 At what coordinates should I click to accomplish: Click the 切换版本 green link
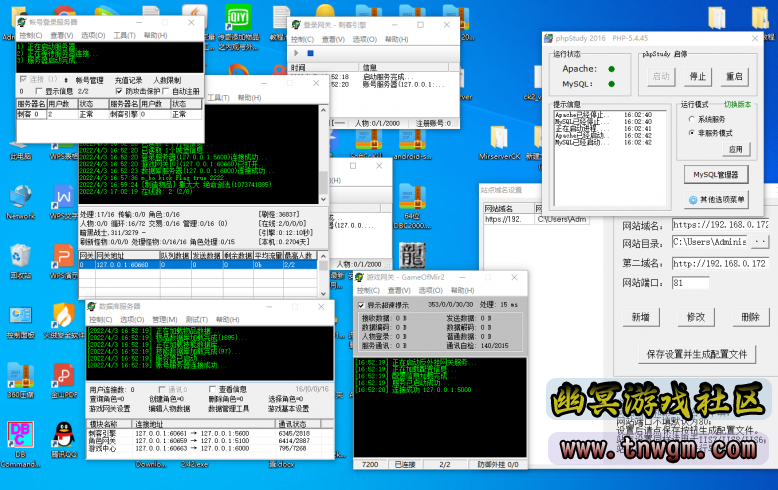click(x=737, y=104)
